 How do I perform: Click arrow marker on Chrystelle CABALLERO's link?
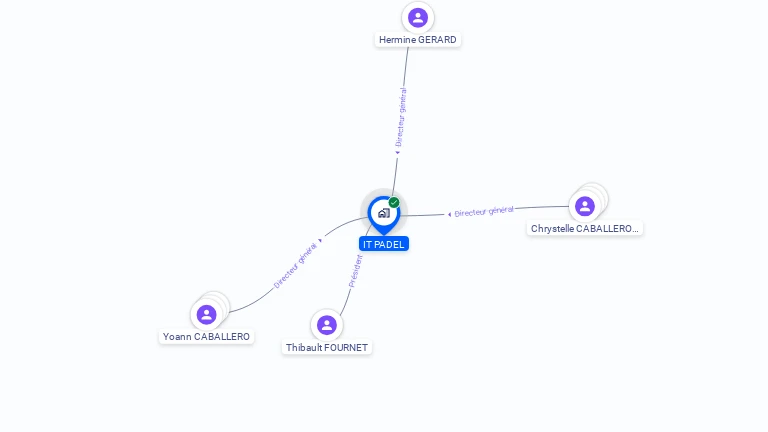[x=449, y=214]
